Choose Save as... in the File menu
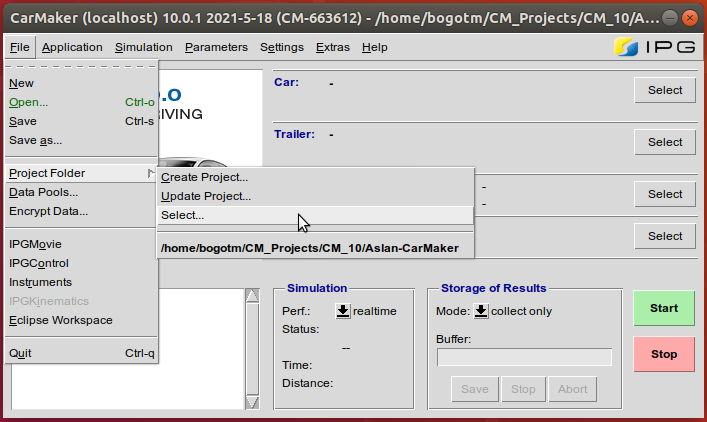707x422 pixels. pyautogui.click(x=82, y=140)
